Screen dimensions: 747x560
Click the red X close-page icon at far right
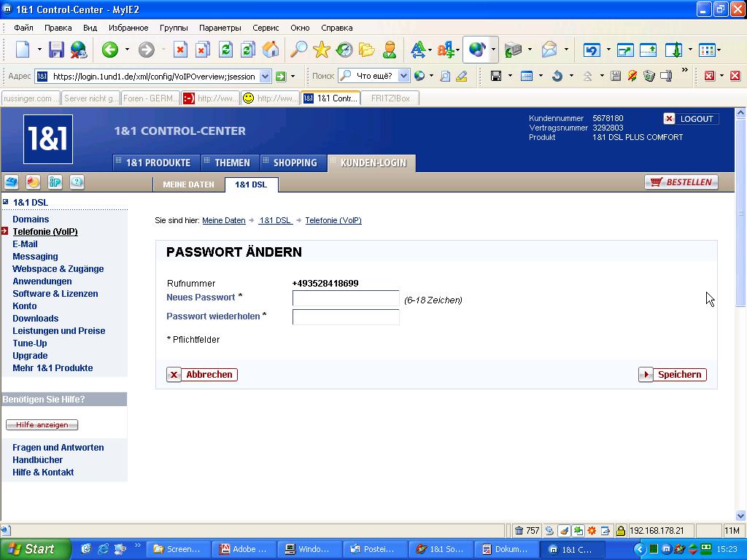coord(735,76)
